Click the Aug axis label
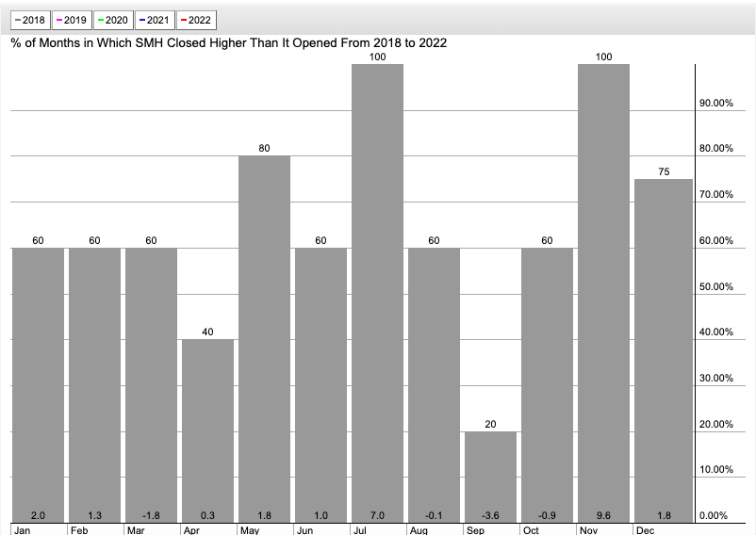The height and width of the screenshot is (535, 756). coord(419,530)
